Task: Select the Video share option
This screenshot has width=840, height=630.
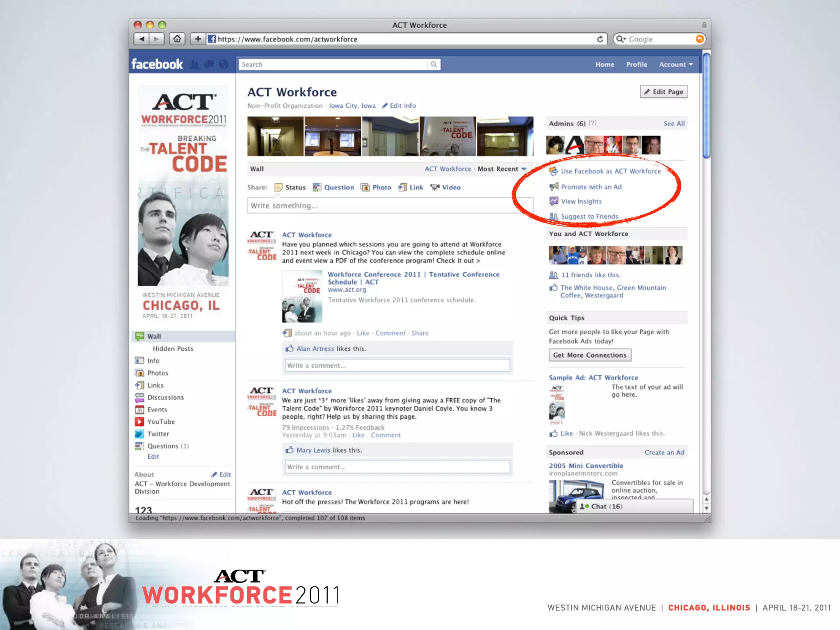Action: point(445,187)
